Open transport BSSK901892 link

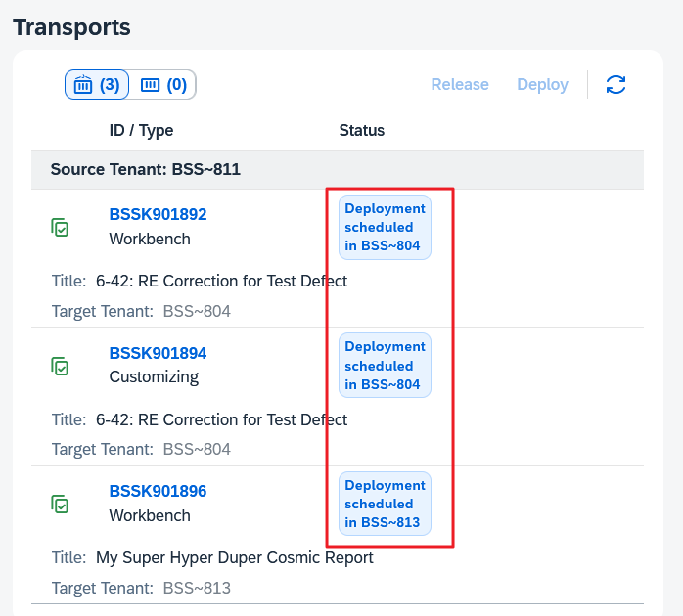[158, 214]
